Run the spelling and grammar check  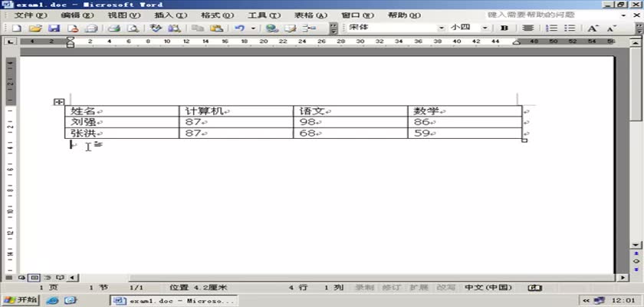click(156, 28)
